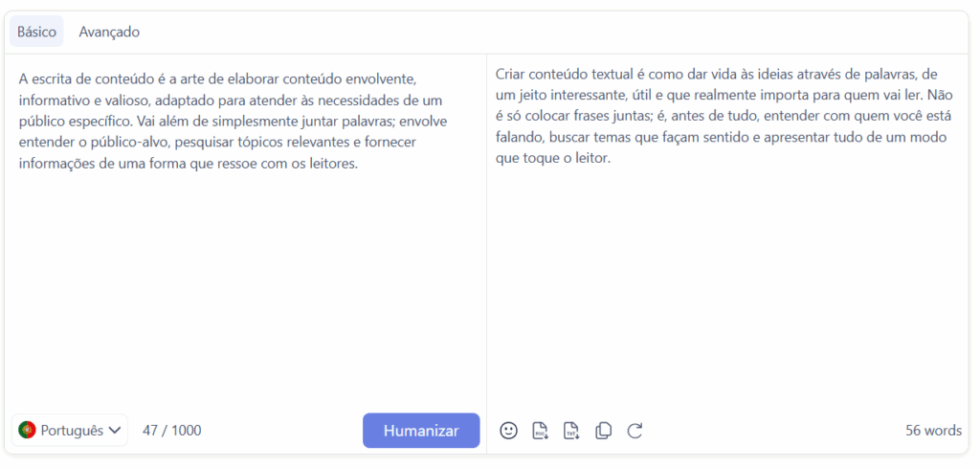980x468 pixels.
Task: Click inside the input text area
Action: [x=245, y=232]
